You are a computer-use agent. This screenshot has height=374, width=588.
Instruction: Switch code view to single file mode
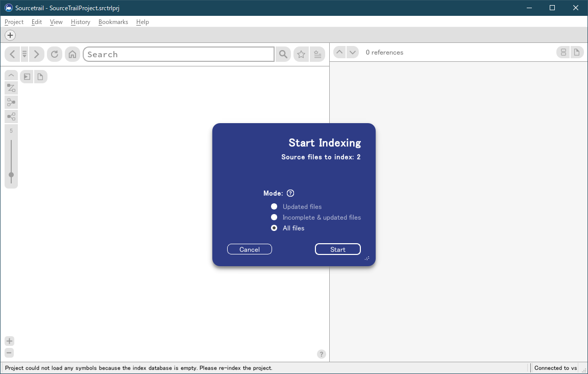click(577, 52)
